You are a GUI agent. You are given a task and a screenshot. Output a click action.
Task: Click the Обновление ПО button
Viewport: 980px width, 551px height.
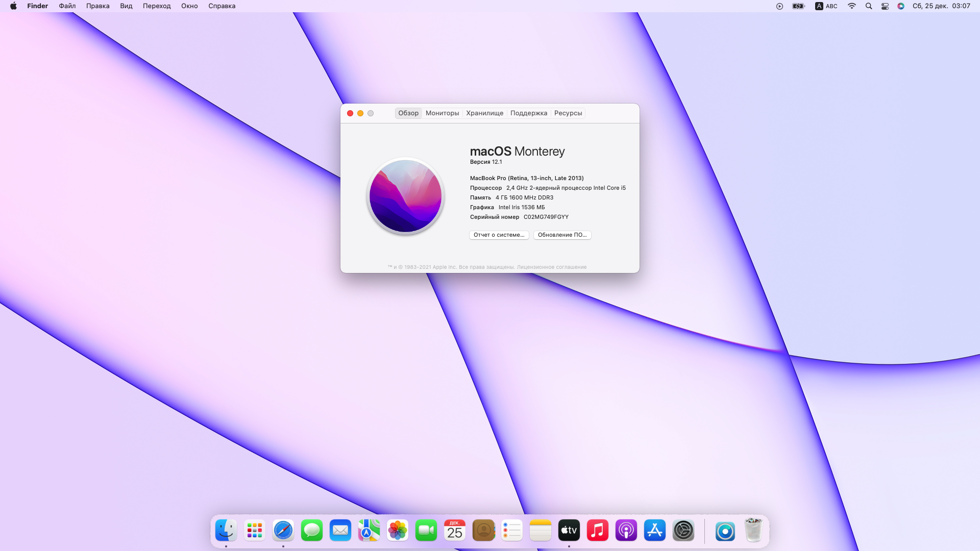[x=562, y=235]
